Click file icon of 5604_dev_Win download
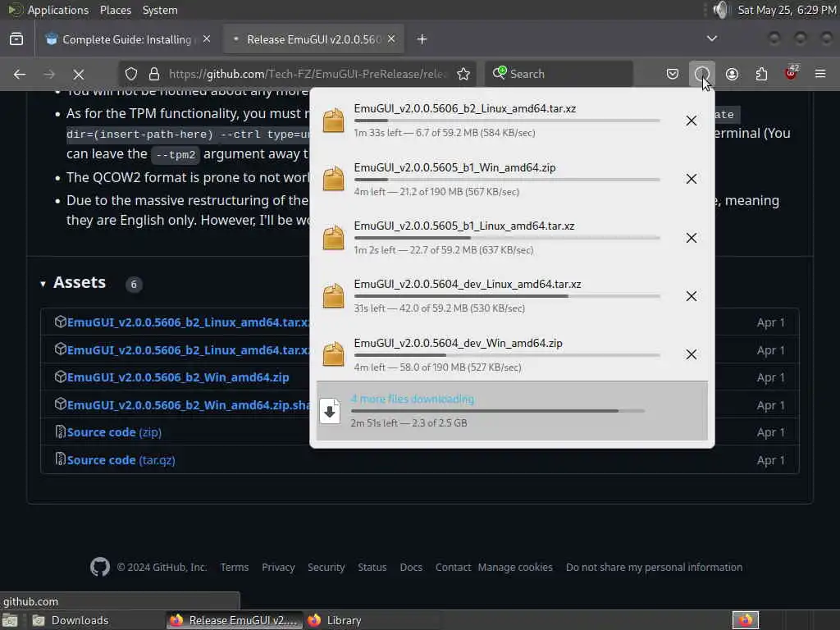Image resolution: width=840 pixels, height=630 pixels. (x=333, y=354)
